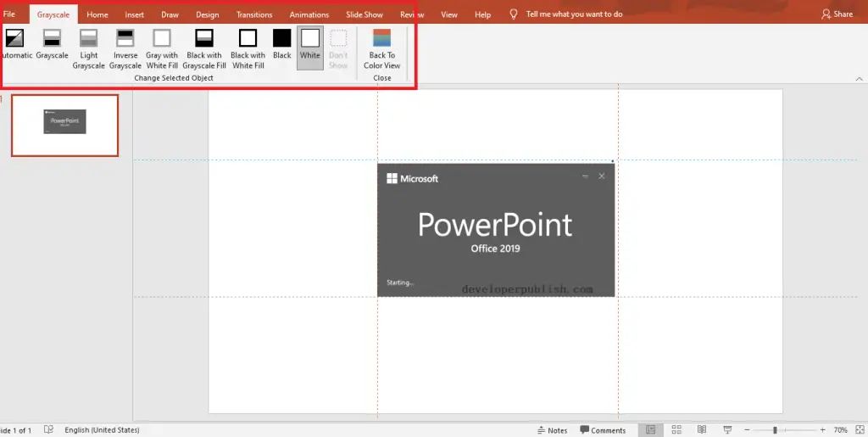Click the Share button
The image size is (868, 437).
(837, 14)
